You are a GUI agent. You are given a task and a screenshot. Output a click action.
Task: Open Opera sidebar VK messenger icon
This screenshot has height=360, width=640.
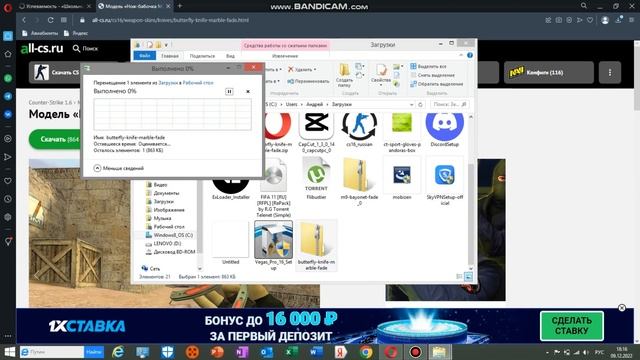(x=8, y=114)
